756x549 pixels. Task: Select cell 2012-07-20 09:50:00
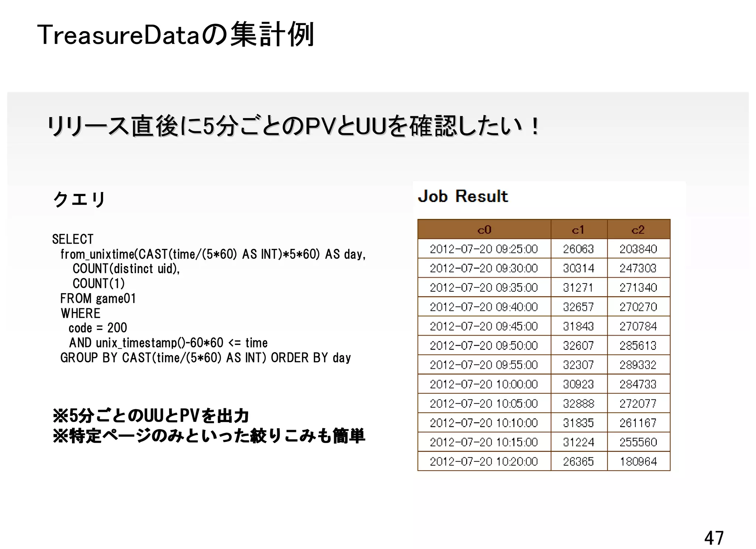point(484,345)
